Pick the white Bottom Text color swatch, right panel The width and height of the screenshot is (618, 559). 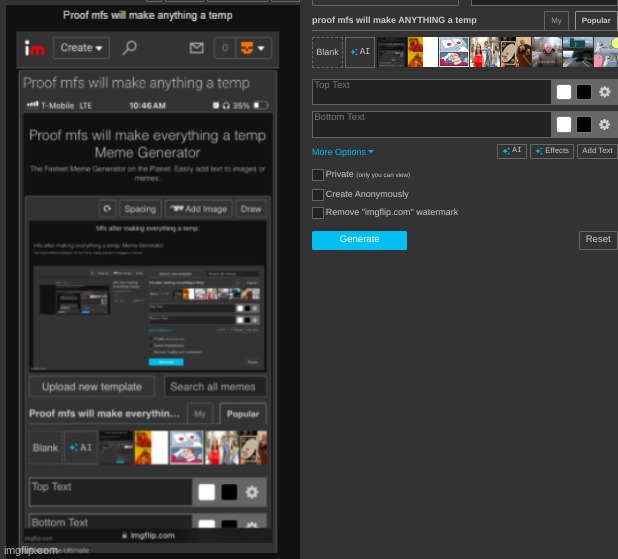click(x=564, y=125)
